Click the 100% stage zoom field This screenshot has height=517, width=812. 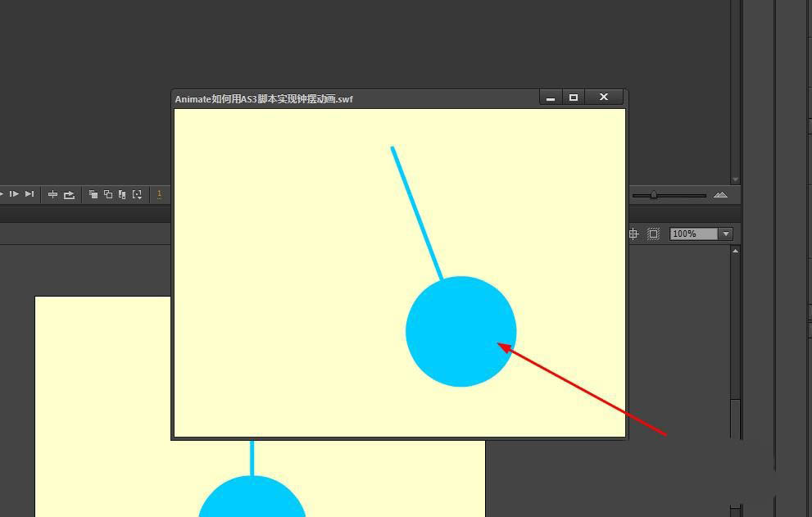[x=694, y=234]
